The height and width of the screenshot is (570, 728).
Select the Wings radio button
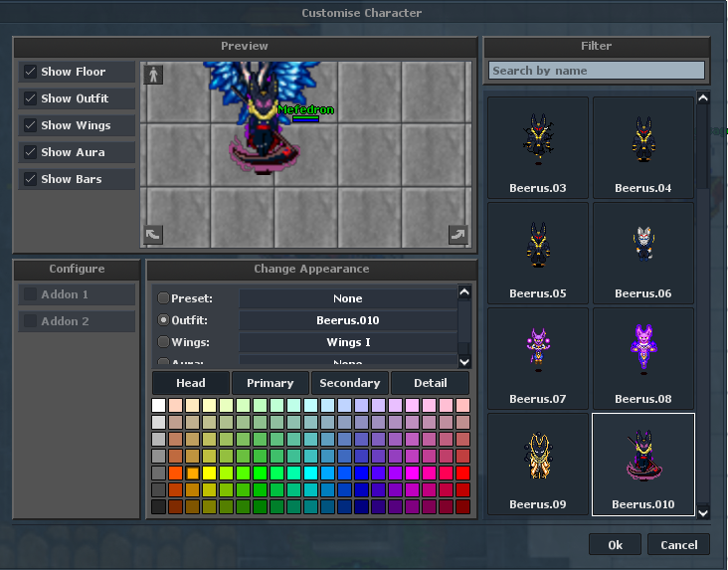163,342
